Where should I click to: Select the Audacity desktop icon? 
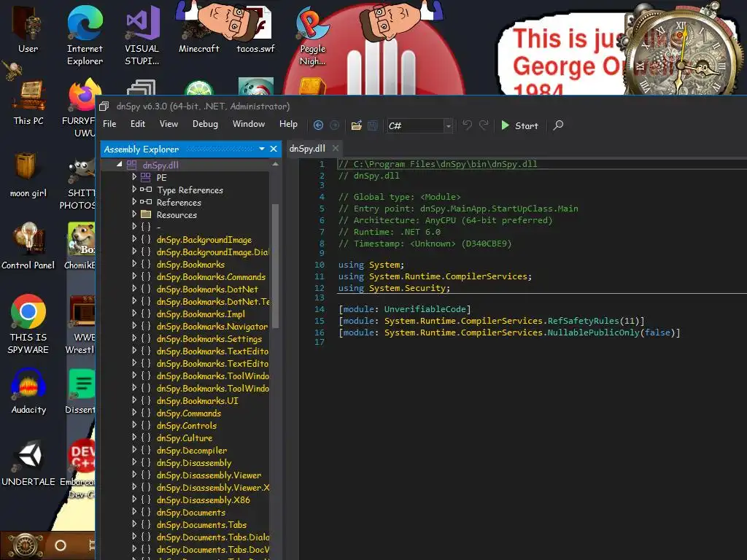pyautogui.click(x=28, y=391)
